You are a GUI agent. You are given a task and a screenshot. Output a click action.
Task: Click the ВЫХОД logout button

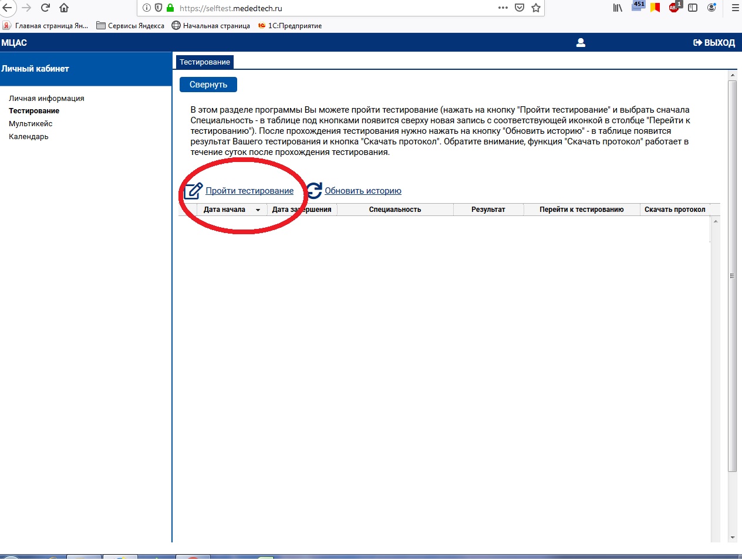pyautogui.click(x=714, y=43)
